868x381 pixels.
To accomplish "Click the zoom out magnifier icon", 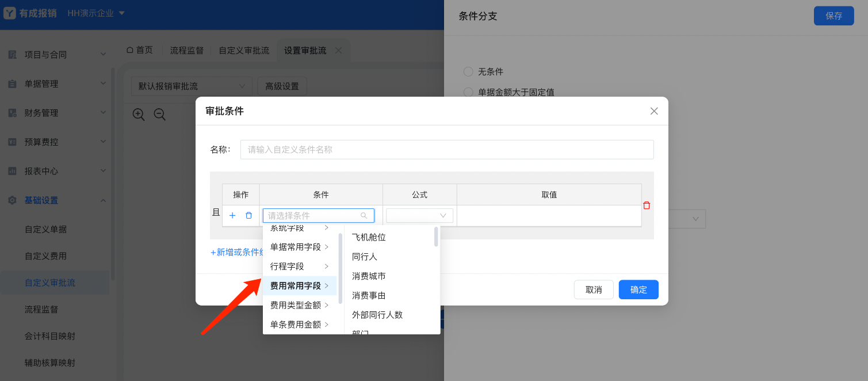I will 159,114.
